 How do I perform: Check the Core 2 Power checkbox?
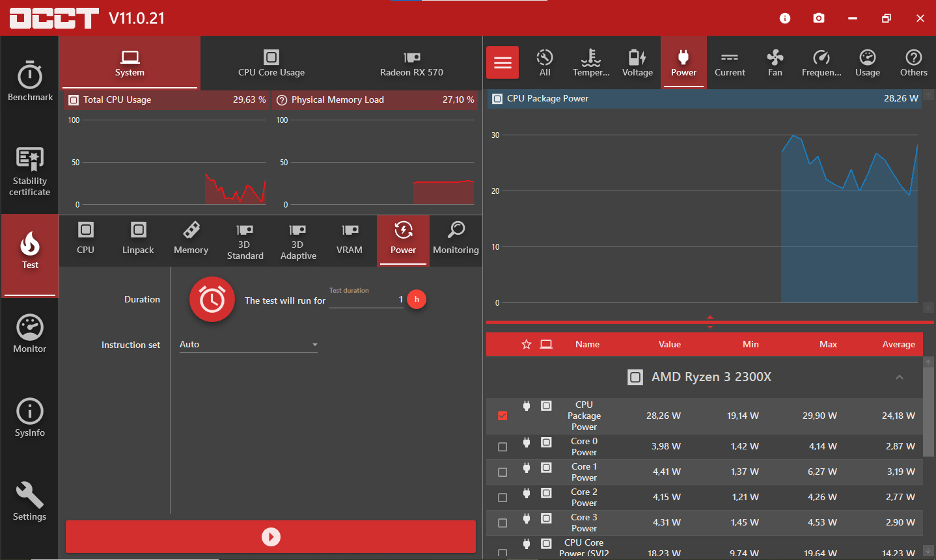tap(502, 498)
